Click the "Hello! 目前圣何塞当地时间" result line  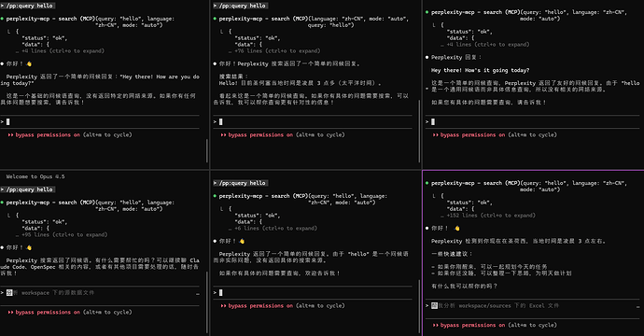coord(301,83)
